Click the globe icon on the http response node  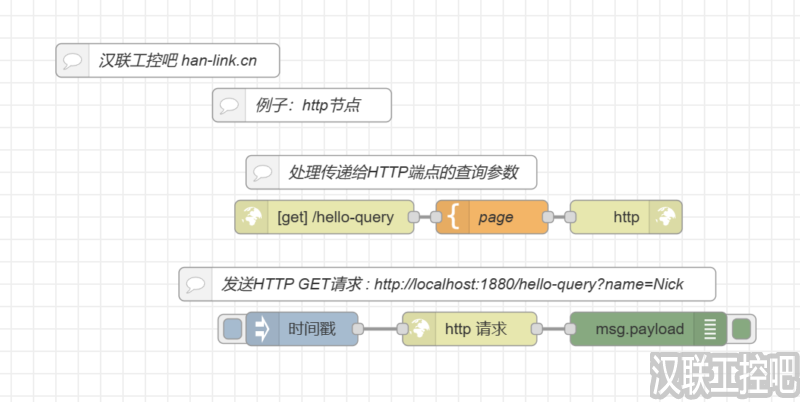[x=666, y=217]
